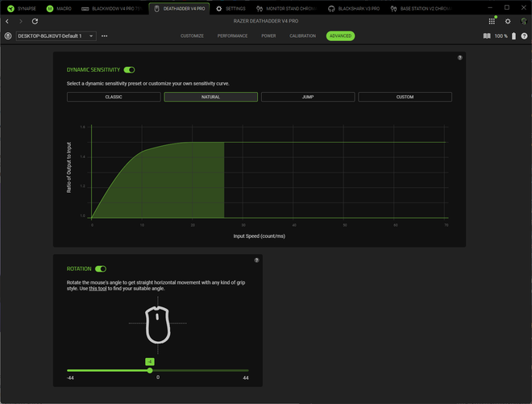The image size is (532, 404).
Task: Go forward with the right arrow
Action: pyautogui.click(x=21, y=21)
